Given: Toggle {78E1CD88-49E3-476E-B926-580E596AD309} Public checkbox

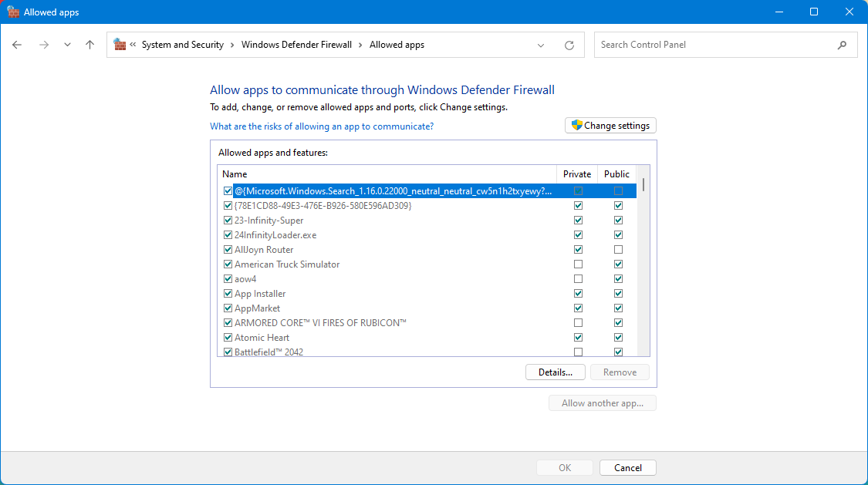Looking at the screenshot, I should 618,206.
